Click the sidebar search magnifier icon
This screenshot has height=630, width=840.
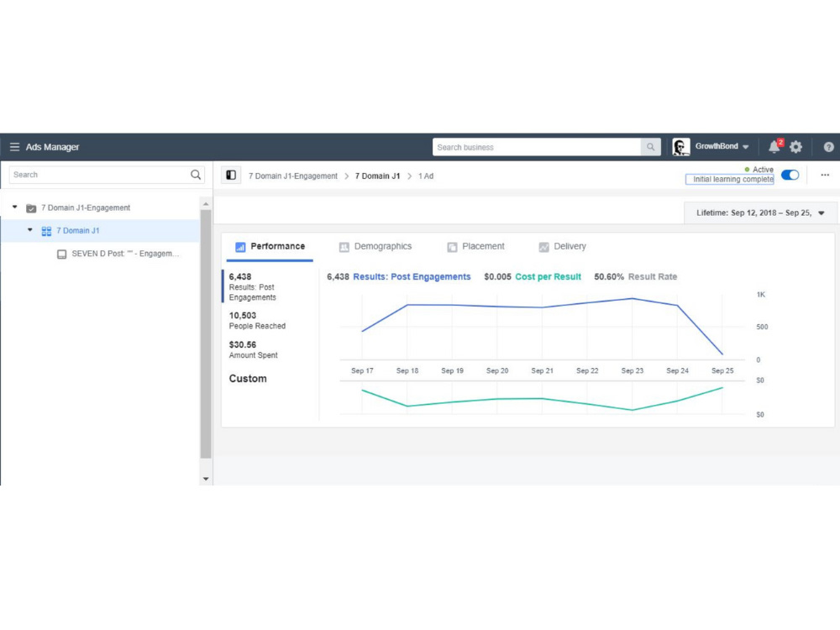click(196, 175)
